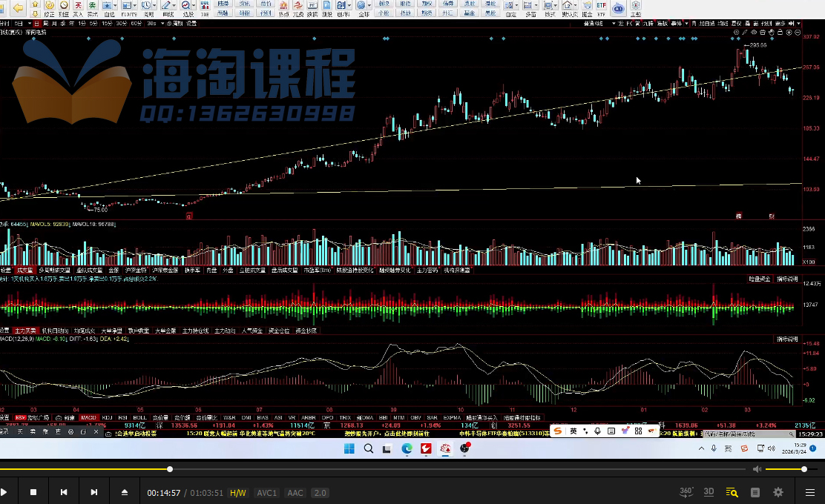Open the 多周期 dropdown beside 30s

coord(162,23)
